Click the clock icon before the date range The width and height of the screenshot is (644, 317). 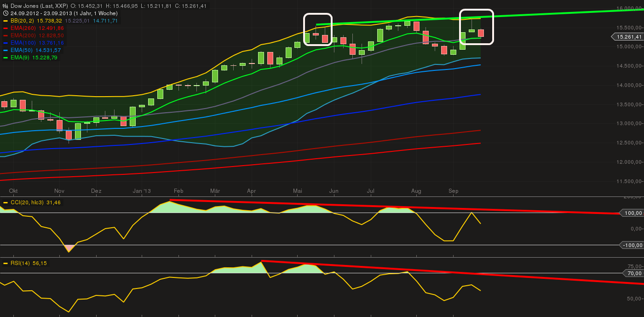[6, 13]
